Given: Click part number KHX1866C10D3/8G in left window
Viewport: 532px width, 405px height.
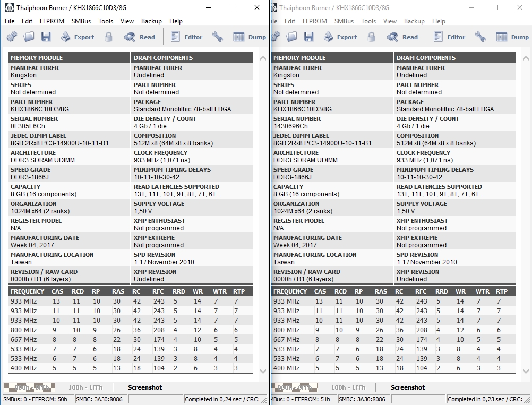Looking at the screenshot, I should point(40,109).
